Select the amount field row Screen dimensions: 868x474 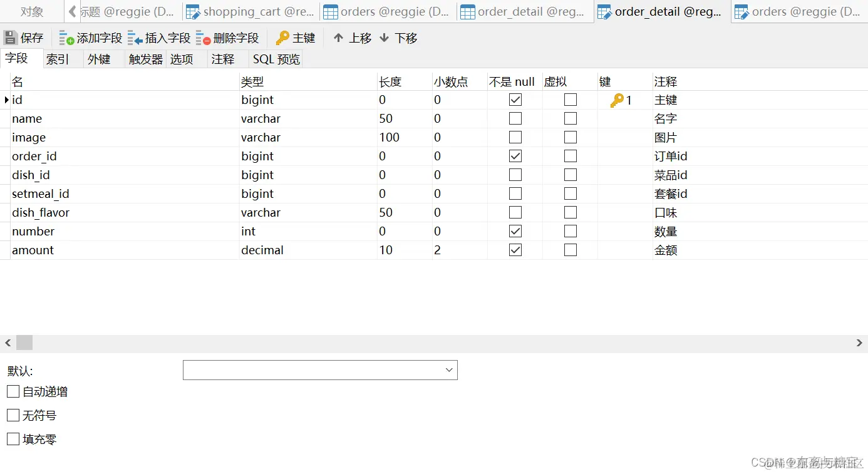tap(33, 250)
